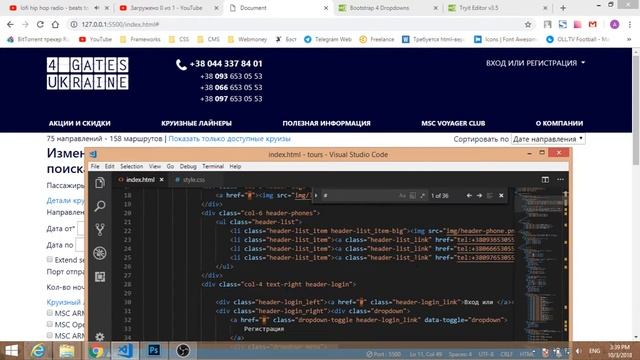
Task: Toggle Match Case in find widget
Action: click(x=402, y=196)
